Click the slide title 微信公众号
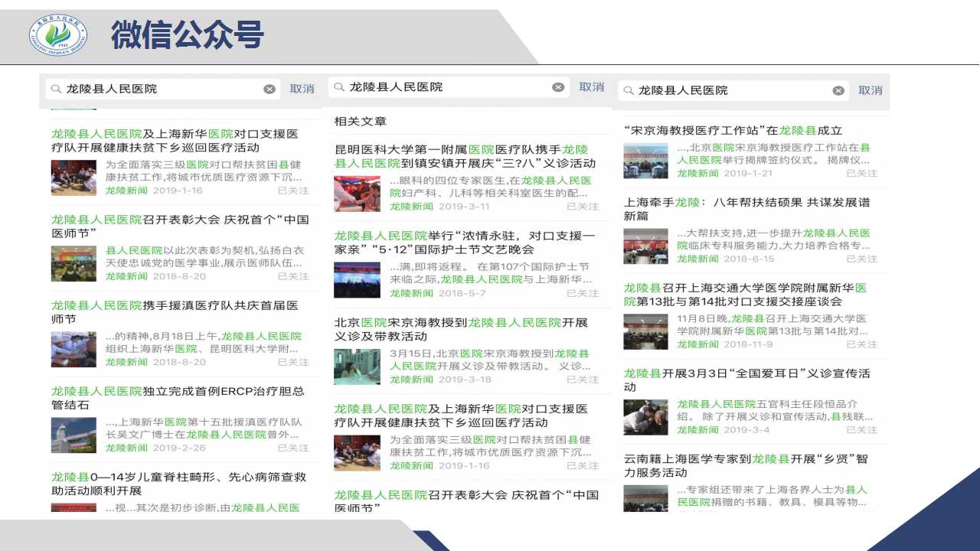 (188, 34)
